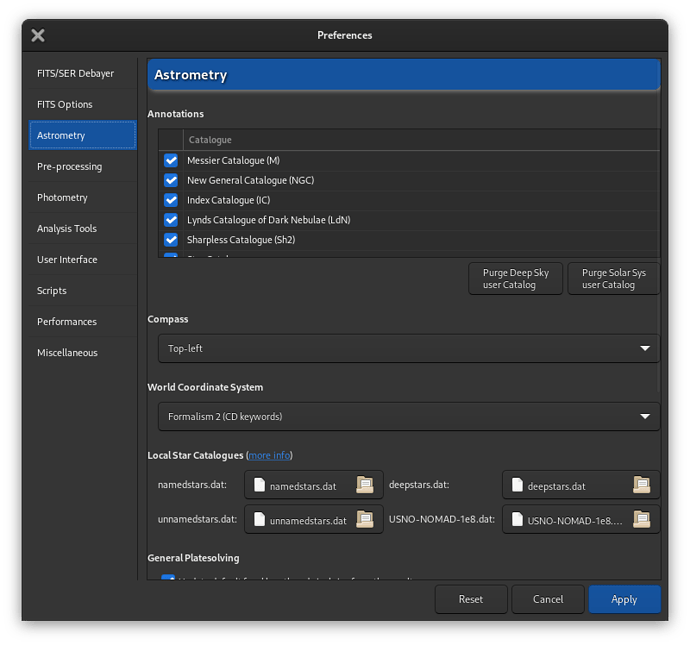The height and width of the screenshot is (645, 690).
Task: Click folder icon for deepstars.dat
Action: [641, 485]
